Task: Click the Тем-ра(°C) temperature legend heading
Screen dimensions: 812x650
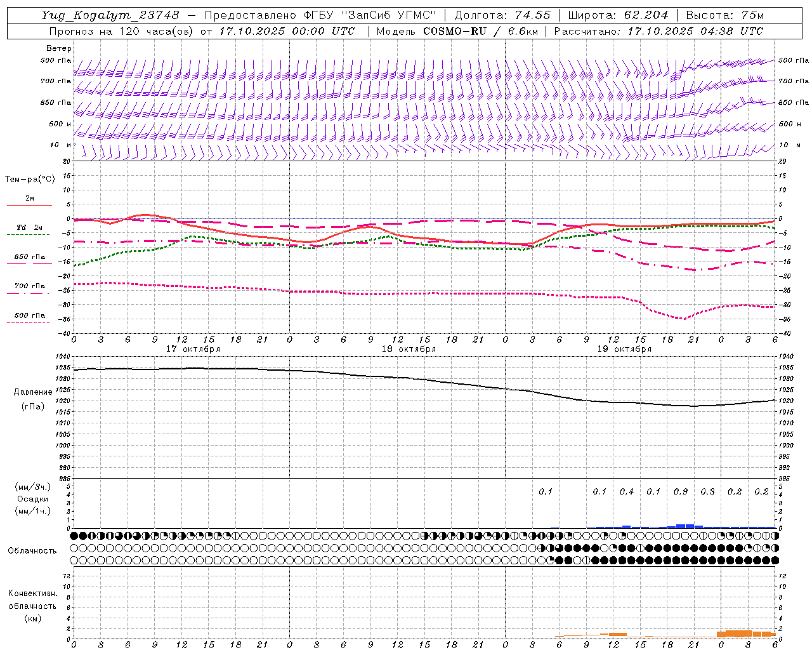Action: tap(30, 180)
